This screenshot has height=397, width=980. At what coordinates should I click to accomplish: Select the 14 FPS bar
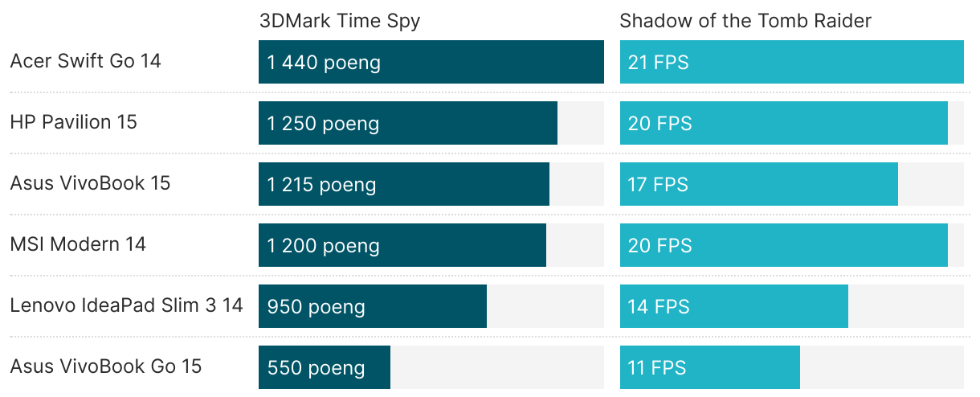[x=734, y=306]
